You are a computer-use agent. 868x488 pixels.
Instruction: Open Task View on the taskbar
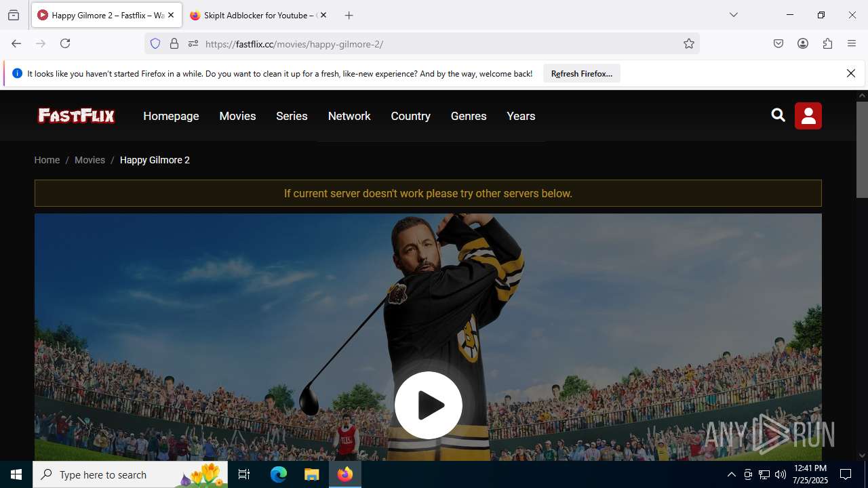(244, 474)
